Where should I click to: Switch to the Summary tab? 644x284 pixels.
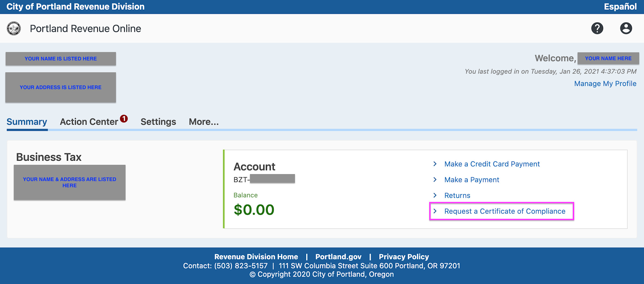click(x=27, y=122)
